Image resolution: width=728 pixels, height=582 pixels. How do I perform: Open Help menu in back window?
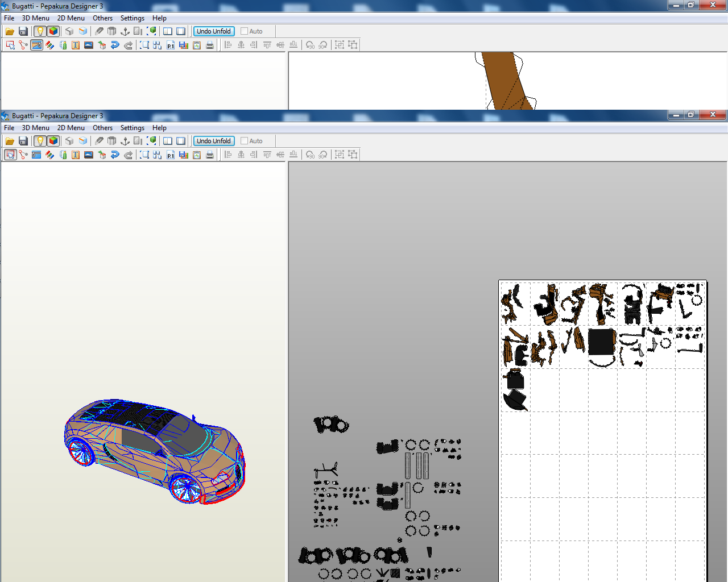point(159,18)
